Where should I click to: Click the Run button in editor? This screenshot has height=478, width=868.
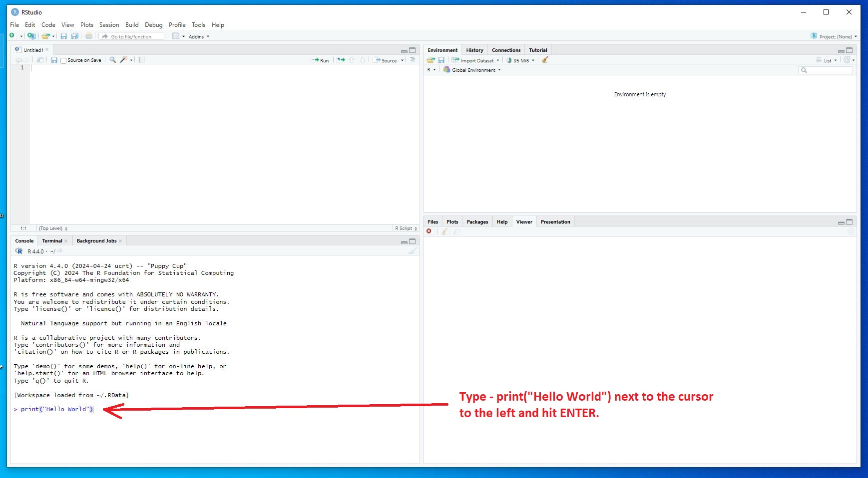[320, 60]
